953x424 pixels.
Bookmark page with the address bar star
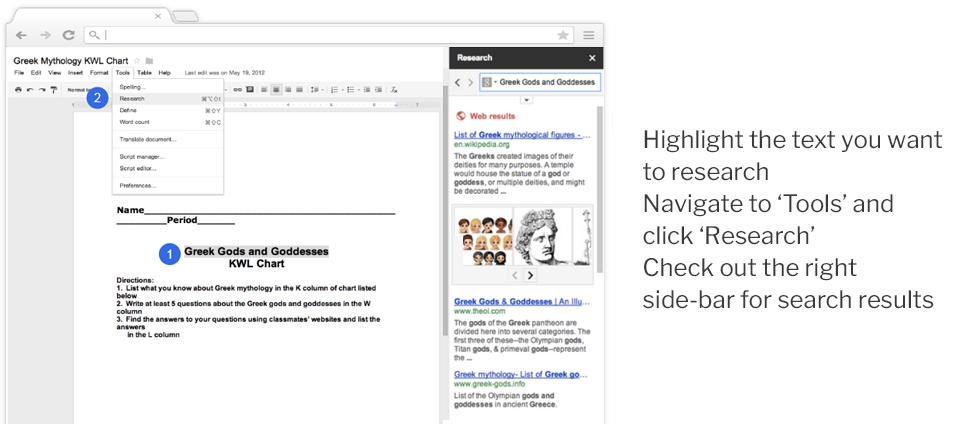pyautogui.click(x=563, y=35)
